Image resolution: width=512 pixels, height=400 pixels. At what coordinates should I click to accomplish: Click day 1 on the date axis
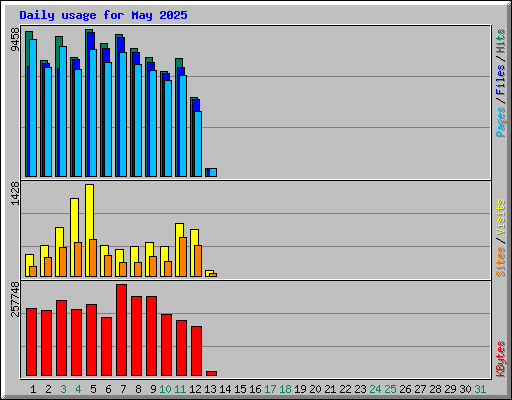tap(33, 389)
